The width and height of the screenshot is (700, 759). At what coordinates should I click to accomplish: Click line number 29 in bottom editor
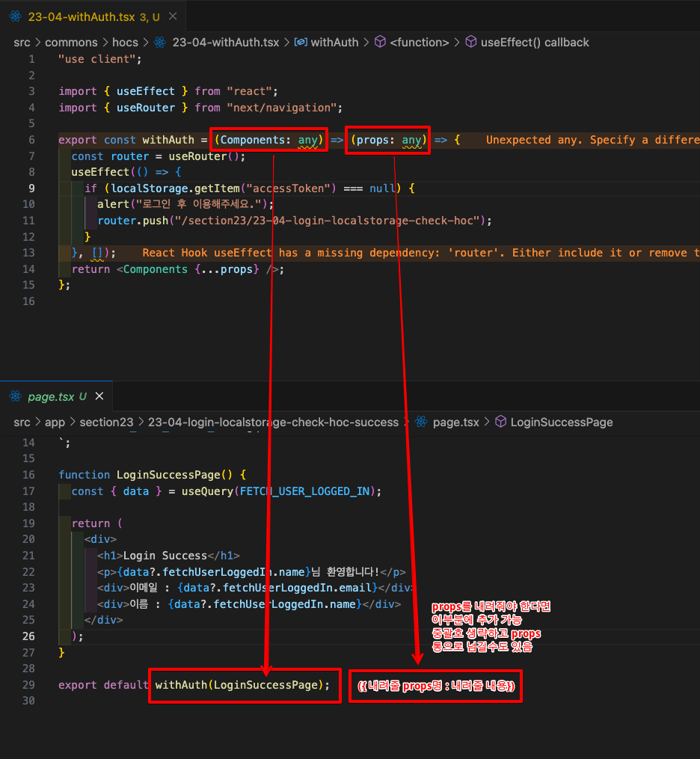point(28,685)
